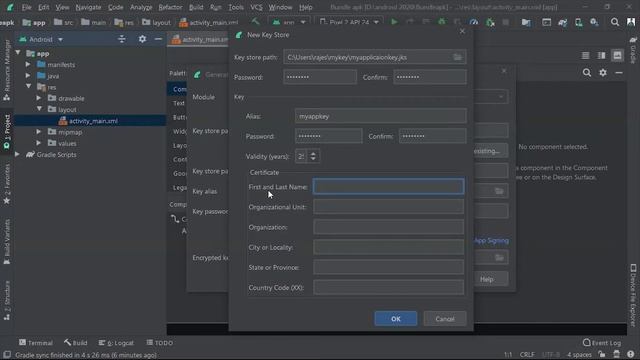This screenshot has height=360, width=640.
Task: Focus the First and Last Name field
Action: click(388, 187)
